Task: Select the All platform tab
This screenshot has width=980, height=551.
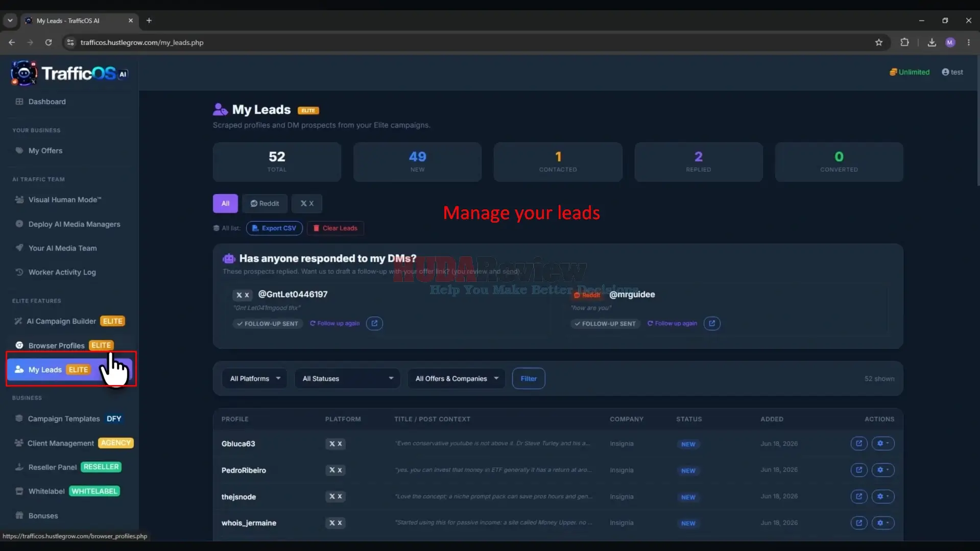Action: point(225,203)
